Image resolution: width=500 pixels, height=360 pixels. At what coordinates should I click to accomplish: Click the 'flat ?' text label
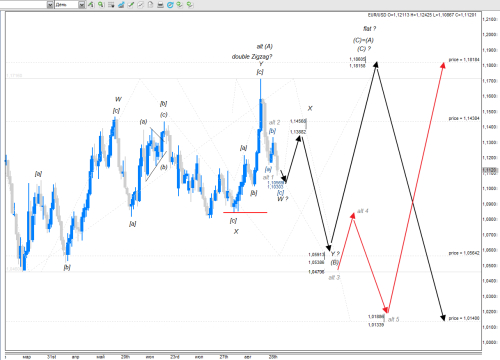coord(370,29)
